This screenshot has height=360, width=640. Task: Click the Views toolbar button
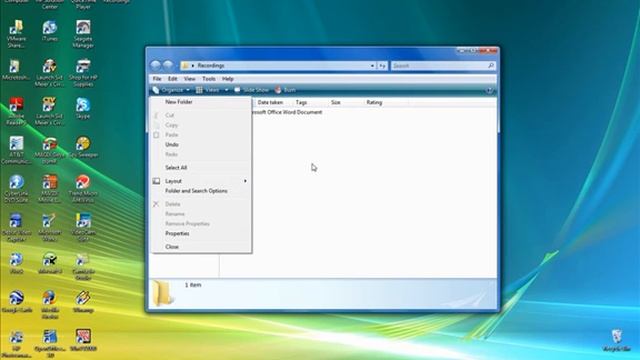208,90
